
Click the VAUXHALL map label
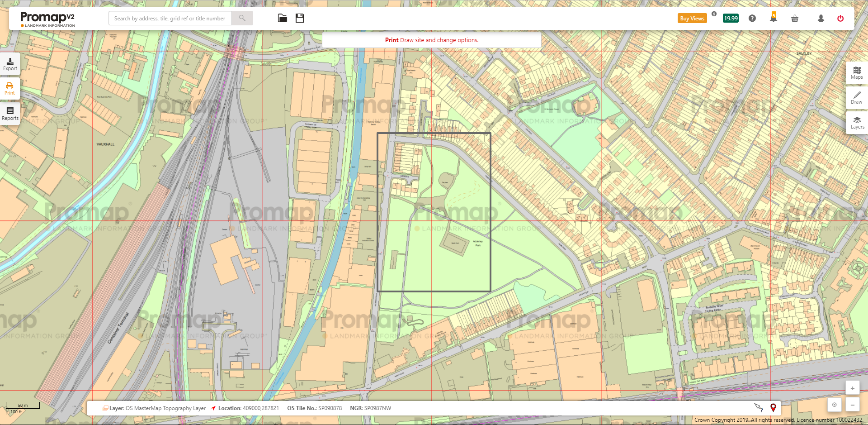[x=106, y=144]
